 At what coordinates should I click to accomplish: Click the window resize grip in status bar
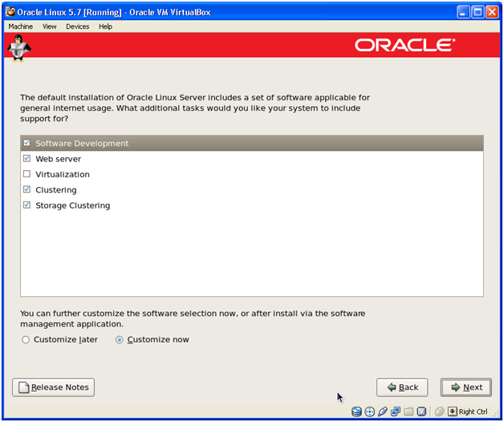pos(496,414)
